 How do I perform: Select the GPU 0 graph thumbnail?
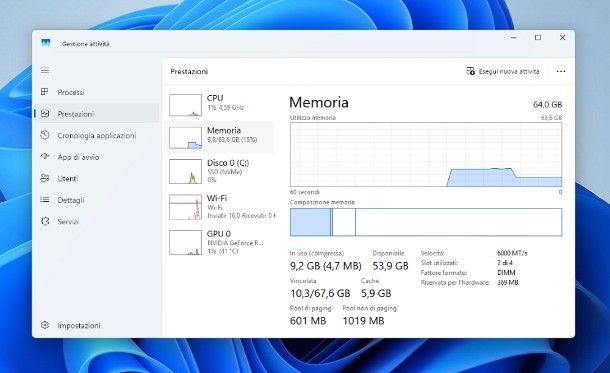185,242
